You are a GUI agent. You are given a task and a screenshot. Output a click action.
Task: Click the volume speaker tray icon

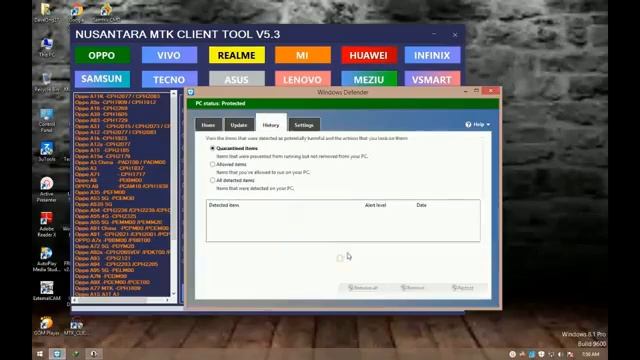(560, 354)
